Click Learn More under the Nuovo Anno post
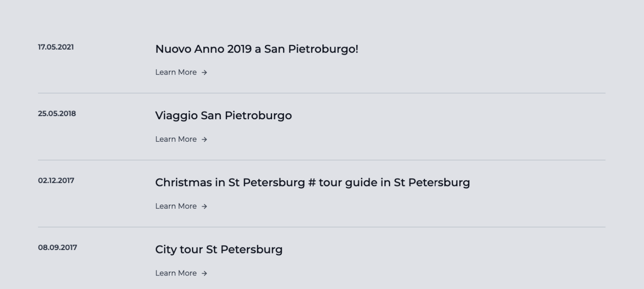The image size is (644, 289). point(176,72)
